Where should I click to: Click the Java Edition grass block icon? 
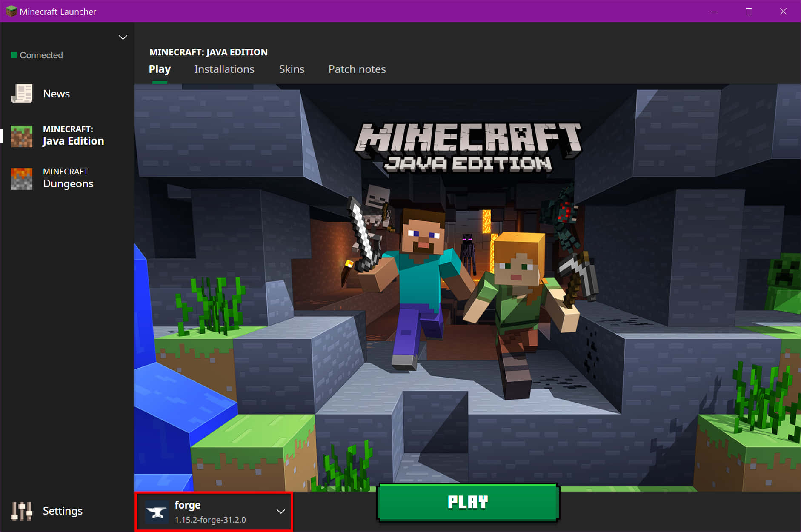tap(22, 136)
